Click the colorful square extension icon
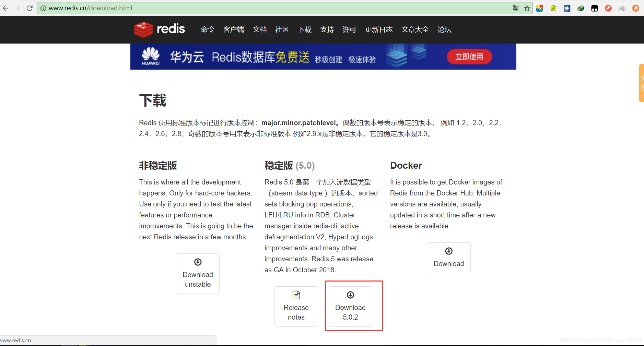The image size is (644, 346). coord(540,8)
